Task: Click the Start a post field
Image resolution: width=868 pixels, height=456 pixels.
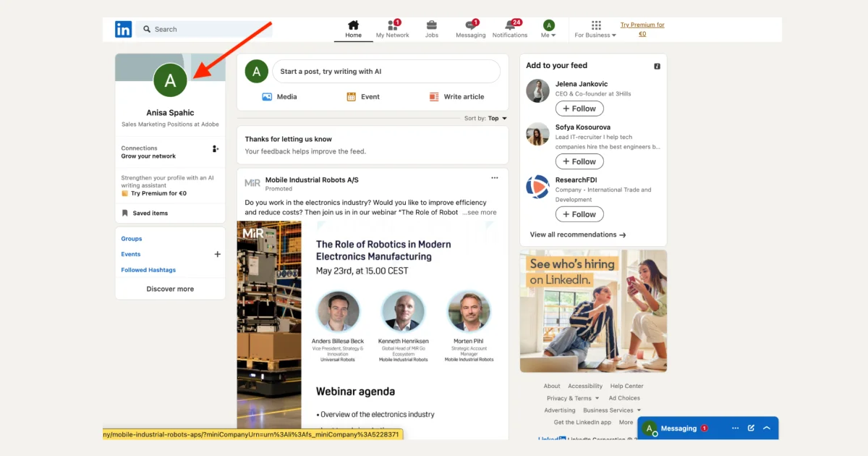Action: (386, 72)
